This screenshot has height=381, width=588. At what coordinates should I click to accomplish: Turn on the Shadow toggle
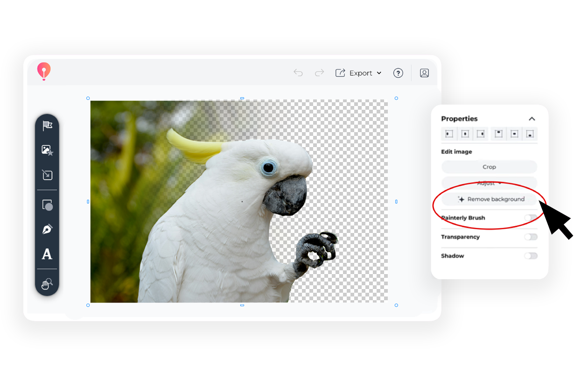pyautogui.click(x=531, y=256)
